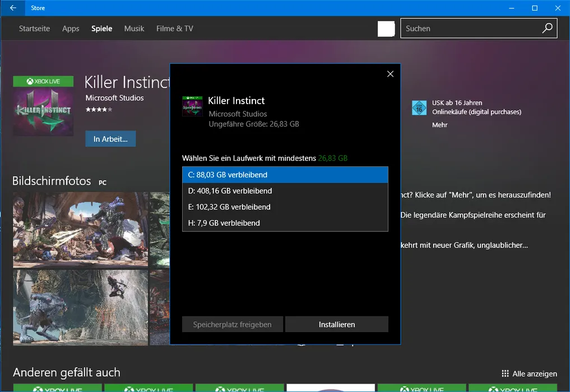The height and width of the screenshot is (392, 570).
Task: Click the PC label beside Bildschirmfotos
Action: (103, 183)
